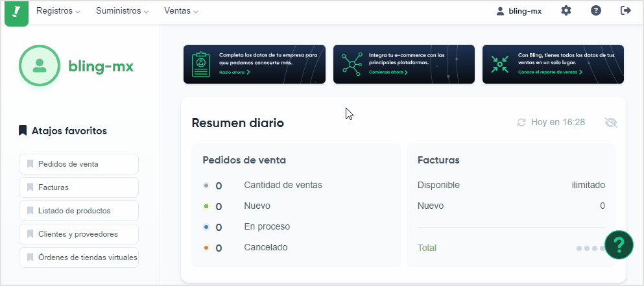Viewport: 644px width, 286px height.
Task: Click the hidden Total dots in Facturas
Action: coord(591,248)
